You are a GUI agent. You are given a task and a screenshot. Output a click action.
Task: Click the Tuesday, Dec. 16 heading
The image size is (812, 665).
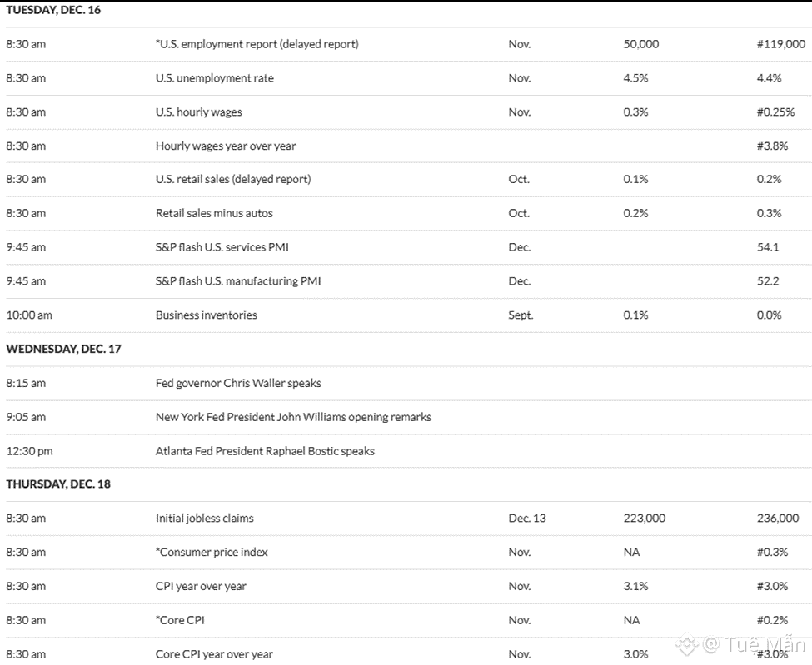tap(53, 11)
